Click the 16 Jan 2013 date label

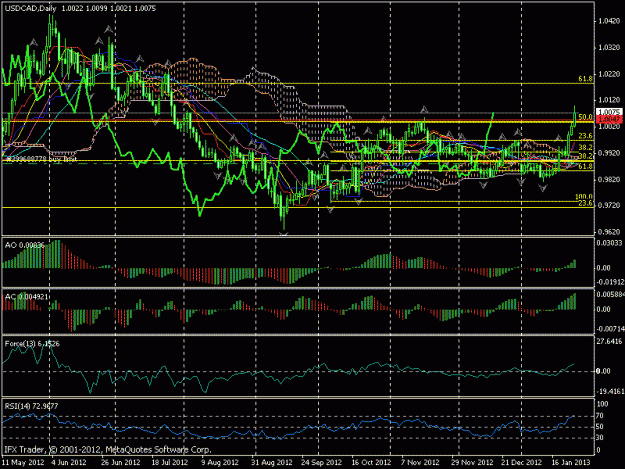(571, 462)
